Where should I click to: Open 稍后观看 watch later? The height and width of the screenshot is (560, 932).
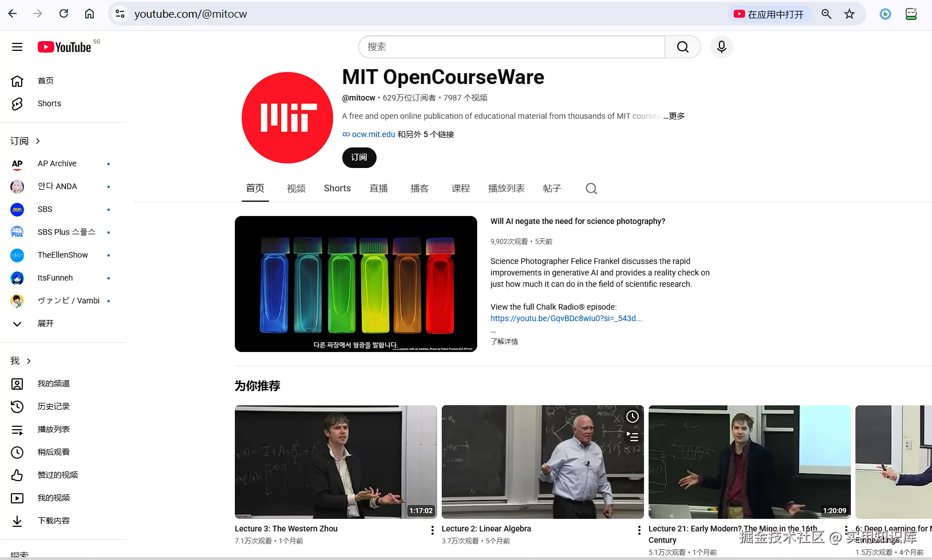(63, 452)
